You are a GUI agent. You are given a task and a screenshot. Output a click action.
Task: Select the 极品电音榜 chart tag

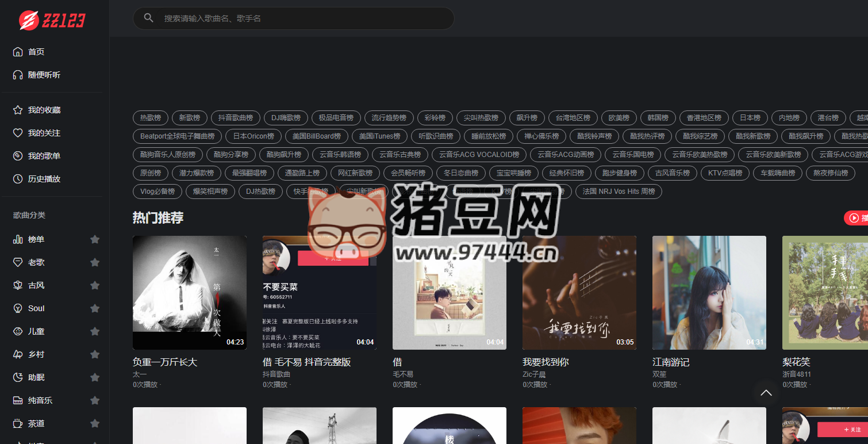[x=336, y=118]
